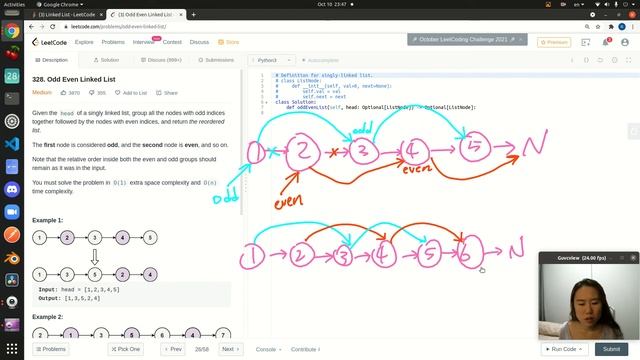Click the browser zoom magnifier icon
The width and height of the screenshot is (640, 360).
(x=587, y=27)
